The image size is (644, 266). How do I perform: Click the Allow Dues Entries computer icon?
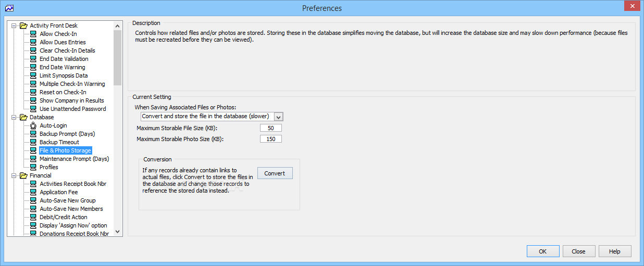coord(33,42)
